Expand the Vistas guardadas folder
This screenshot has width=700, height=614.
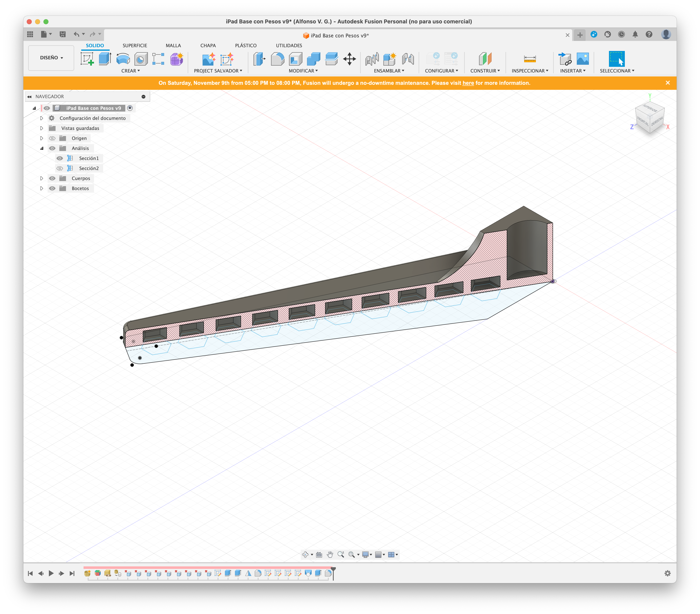(x=42, y=128)
